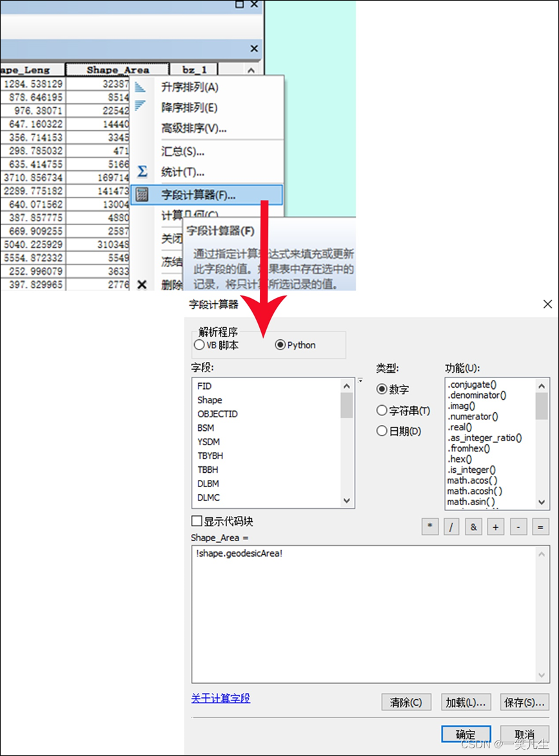The width and height of the screenshot is (559, 756).
Task: Enable the 显示代码块 checkbox
Action: tap(197, 521)
